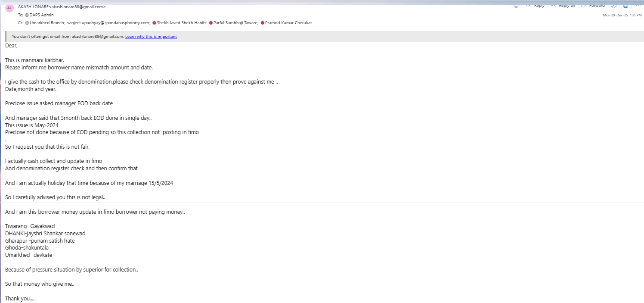Click the AL sender avatar circle
644x303 pixels.
9,7
